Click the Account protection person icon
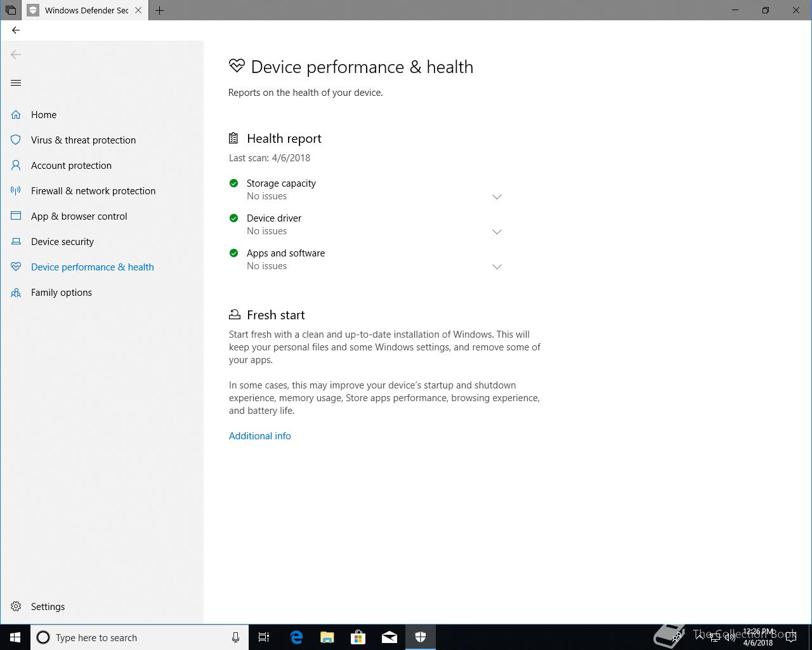The width and height of the screenshot is (812, 650). [16, 166]
